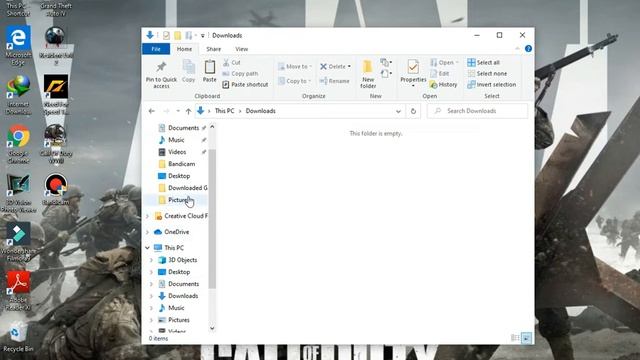This screenshot has height=360, width=640.
Task: Open recent locations dropdown arrow
Action: pos(178,111)
